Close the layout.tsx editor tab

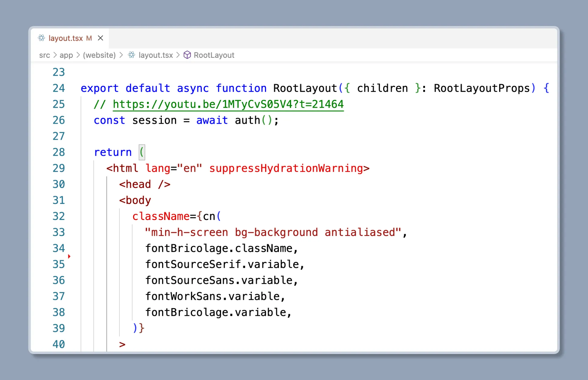[100, 38]
